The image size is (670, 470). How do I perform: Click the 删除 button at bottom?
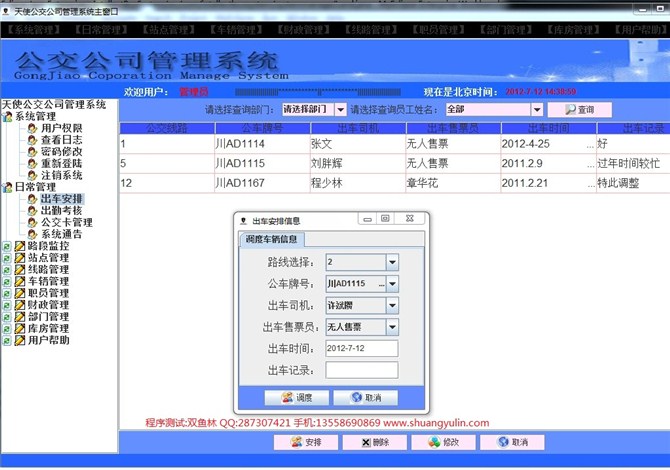[375, 442]
